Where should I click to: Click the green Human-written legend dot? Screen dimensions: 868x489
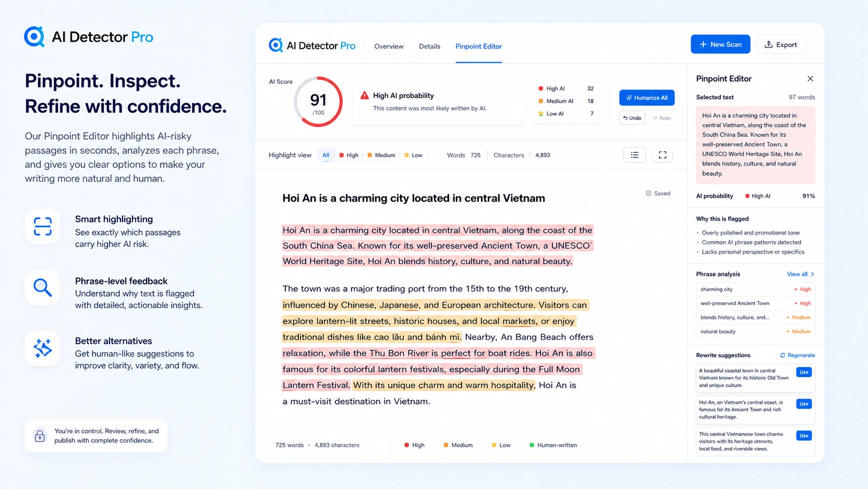(532, 445)
